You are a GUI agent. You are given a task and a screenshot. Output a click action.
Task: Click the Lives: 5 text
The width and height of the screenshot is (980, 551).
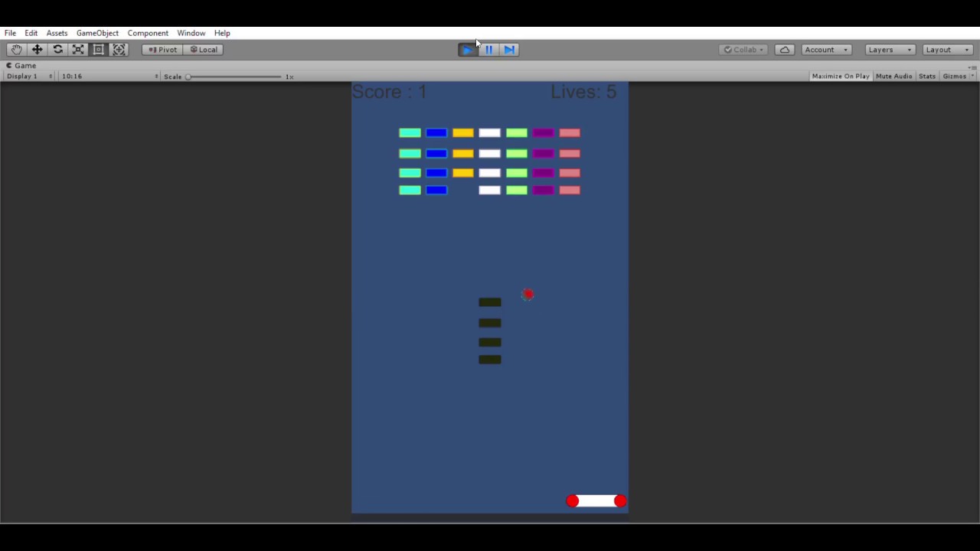(583, 92)
